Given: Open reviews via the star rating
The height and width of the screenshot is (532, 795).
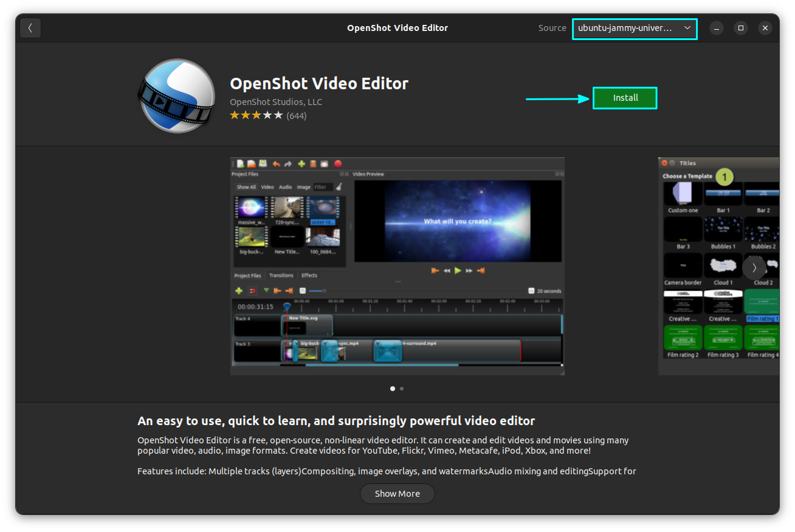Looking at the screenshot, I should 256,115.
